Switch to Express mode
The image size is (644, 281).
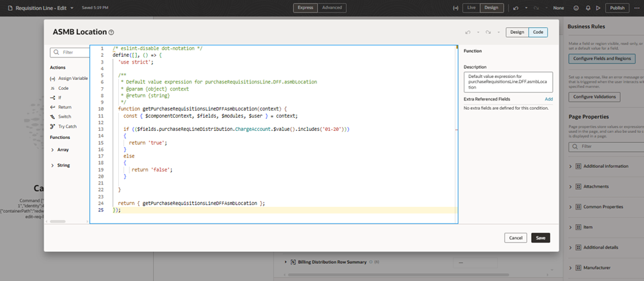[306, 8]
